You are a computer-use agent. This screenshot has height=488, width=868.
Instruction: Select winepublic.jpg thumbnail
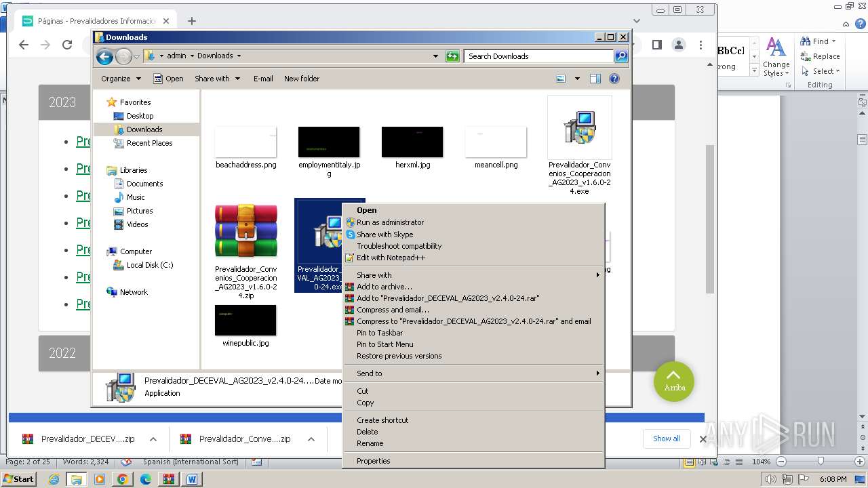(x=245, y=320)
